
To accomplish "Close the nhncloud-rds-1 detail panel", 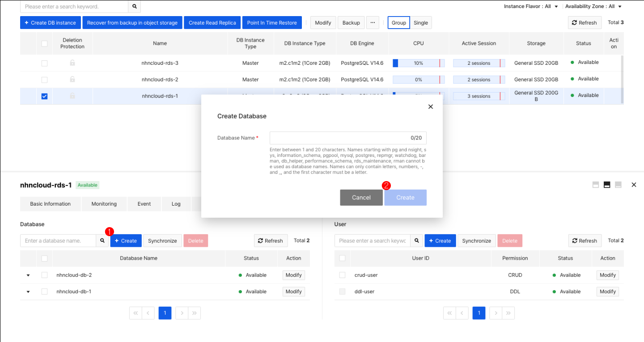I will (634, 185).
